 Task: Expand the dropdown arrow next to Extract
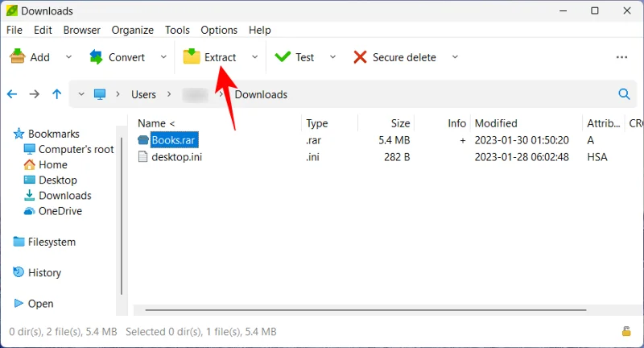[x=255, y=57]
